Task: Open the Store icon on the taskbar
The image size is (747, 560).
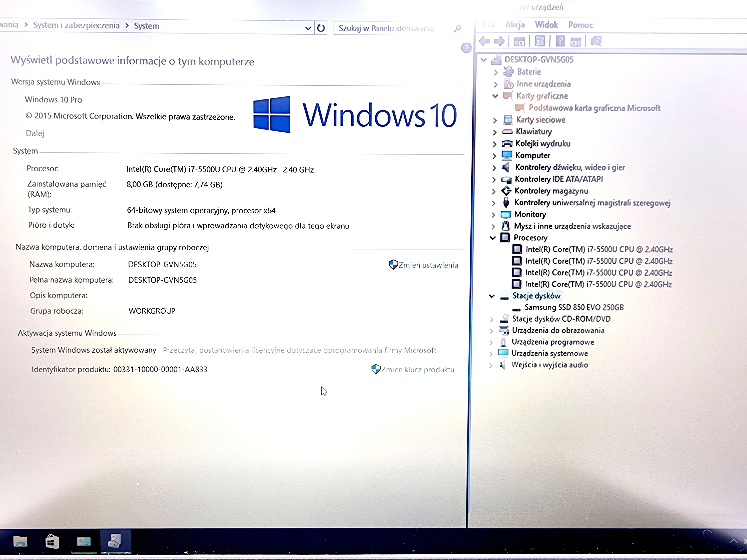Action: tap(52, 542)
